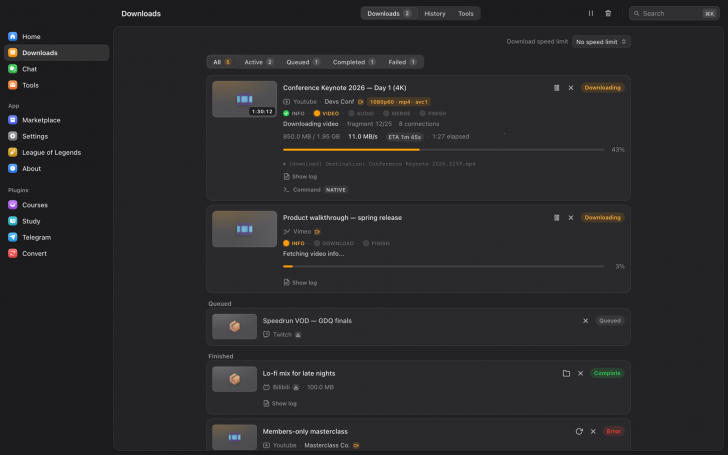Pause the Conference Keynote 2026 download

pyautogui.click(x=556, y=88)
